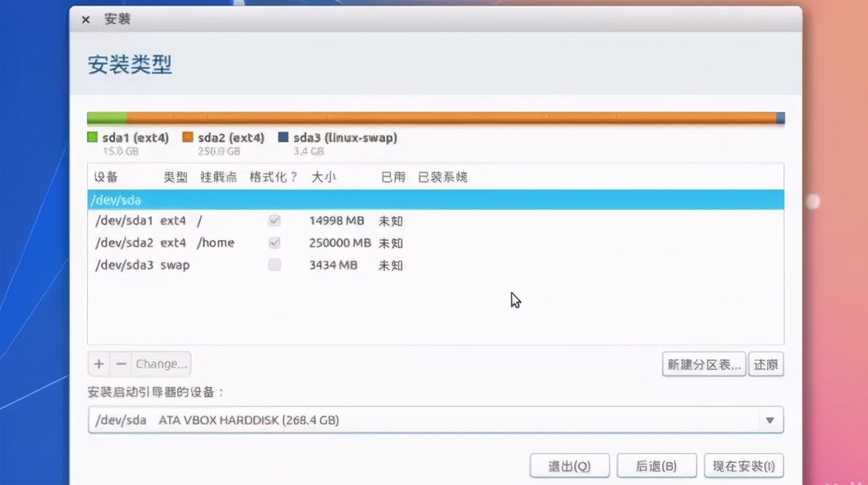This screenshot has height=485, width=868.
Task: Click the 挂载点 column header
Action: point(219,177)
